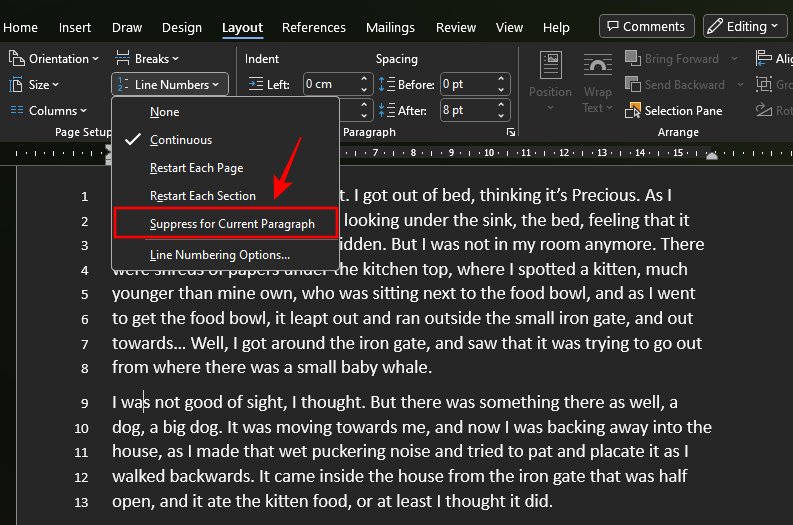Click the right indent marker on ruler
Screen dimensions: 793x525
(x=712, y=155)
